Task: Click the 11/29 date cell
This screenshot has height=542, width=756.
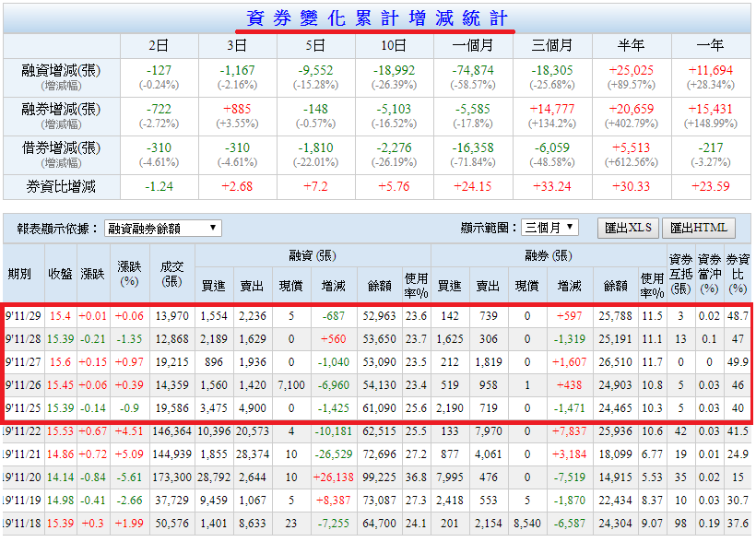Action: 23,316
